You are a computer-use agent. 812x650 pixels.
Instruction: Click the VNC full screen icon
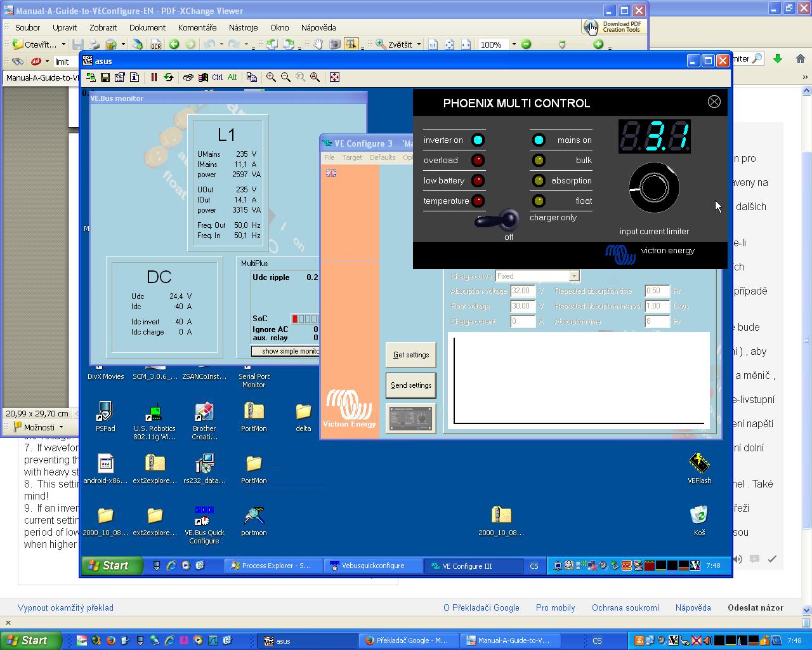point(334,77)
